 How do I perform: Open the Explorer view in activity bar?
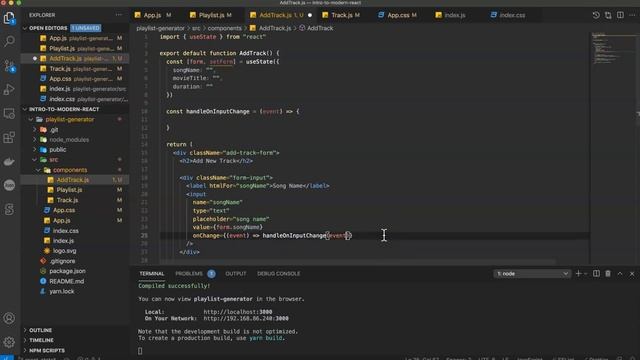tap(9, 18)
